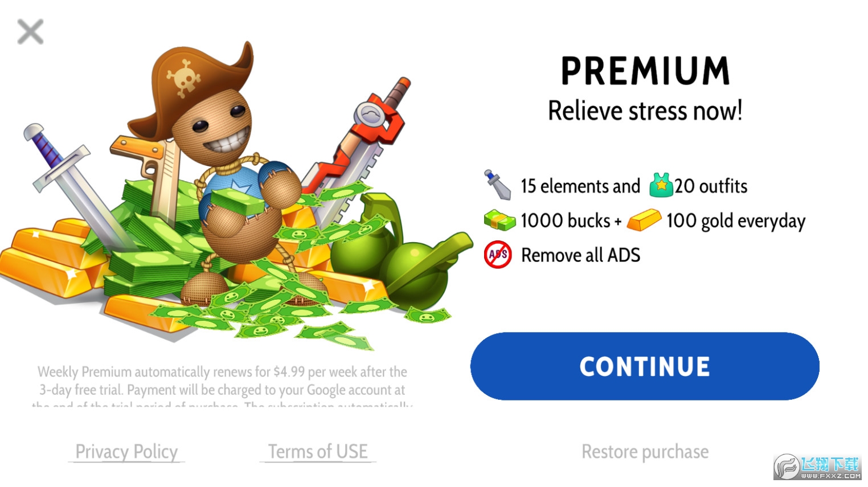Screen dimensions: 868x487
Task: Click the red no-ADS icon
Action: point(498,255)
